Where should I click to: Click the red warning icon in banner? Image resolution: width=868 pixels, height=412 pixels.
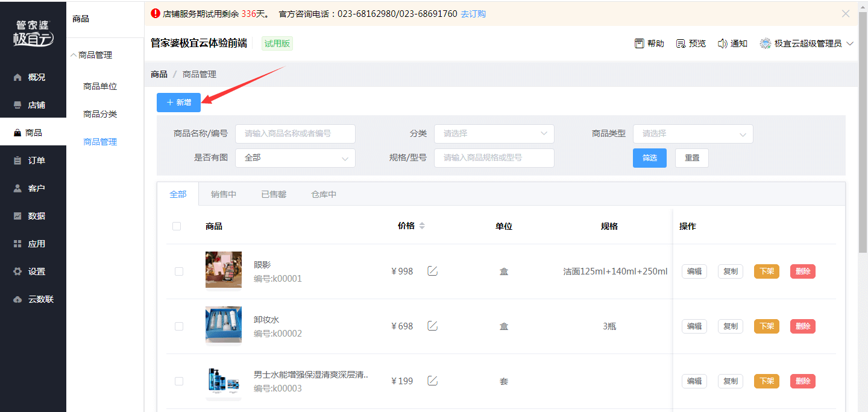(156, 13)
